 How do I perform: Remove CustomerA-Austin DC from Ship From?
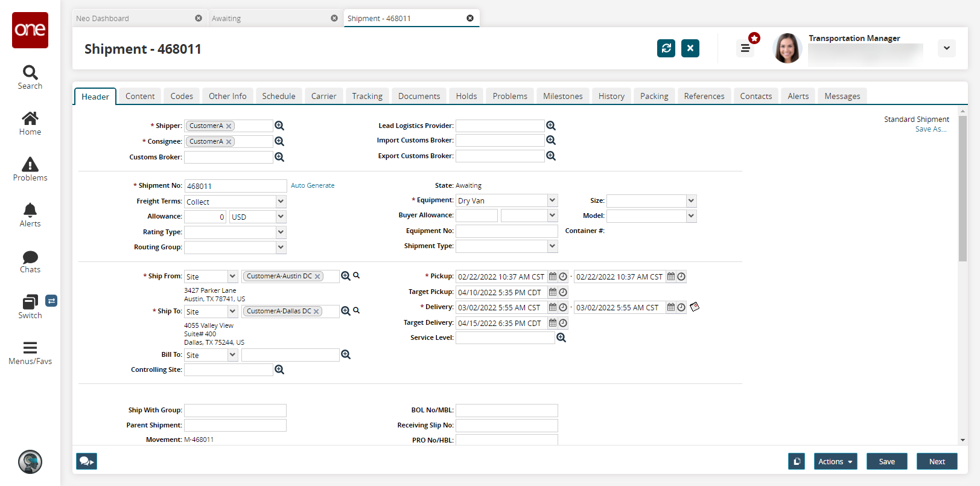click(317, 277)
